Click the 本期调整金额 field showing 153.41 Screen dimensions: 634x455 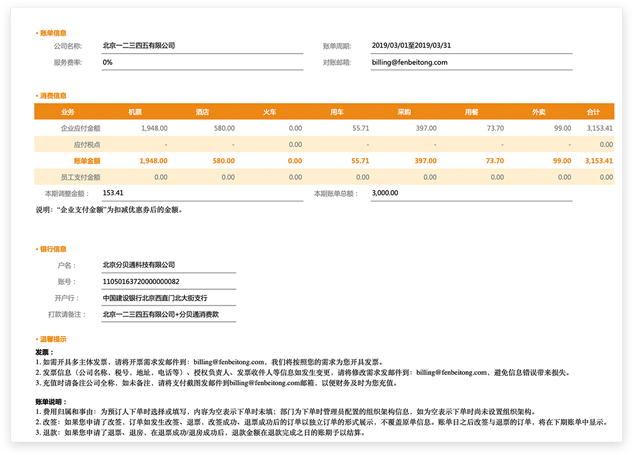pyautogui.click(x=160, y=193)
